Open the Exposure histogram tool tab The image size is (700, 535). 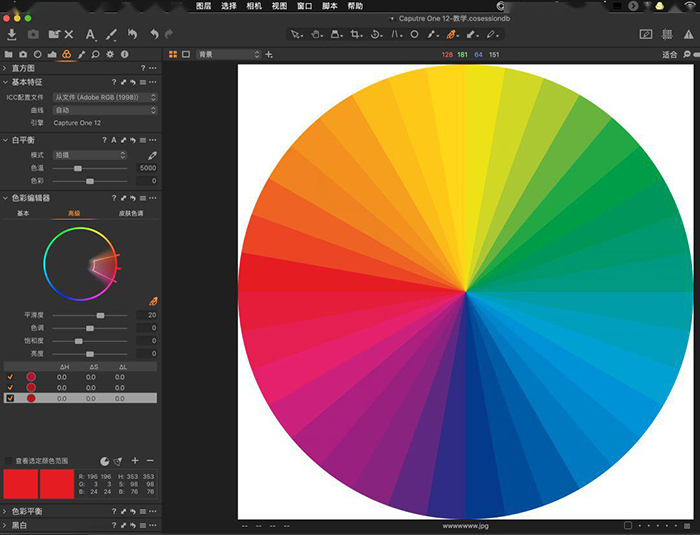click(52, 54)
